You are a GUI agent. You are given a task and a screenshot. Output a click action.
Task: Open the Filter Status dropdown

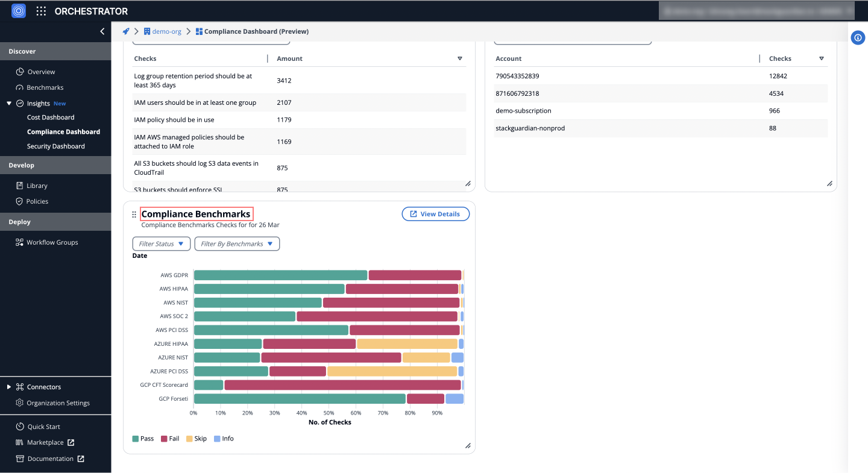coord(161,243)
